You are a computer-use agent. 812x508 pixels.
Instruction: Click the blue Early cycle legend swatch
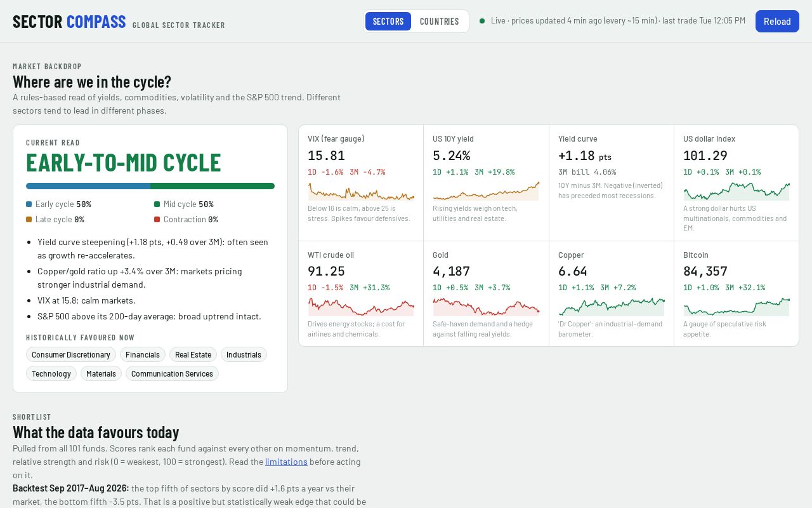click(x=29, y=204)
